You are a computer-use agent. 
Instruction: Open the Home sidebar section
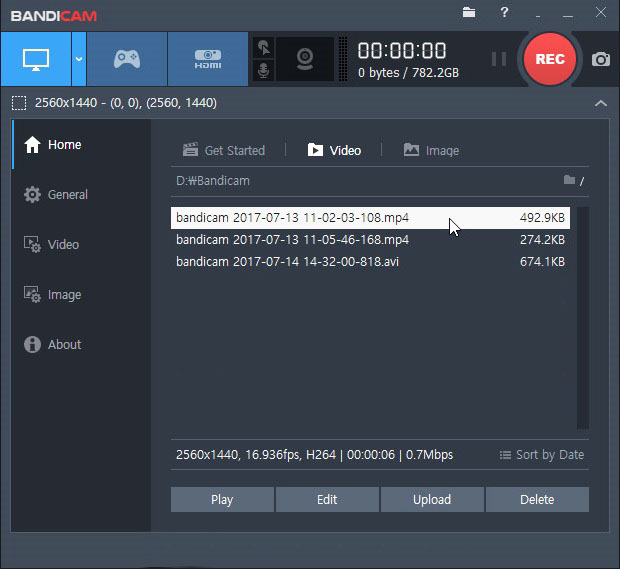point(81,145)
